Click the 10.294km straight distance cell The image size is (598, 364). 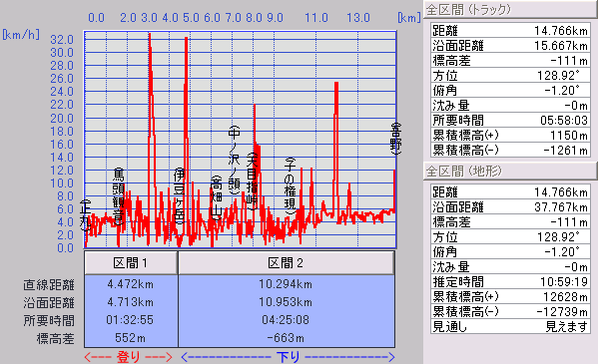[x=286, y=284]
